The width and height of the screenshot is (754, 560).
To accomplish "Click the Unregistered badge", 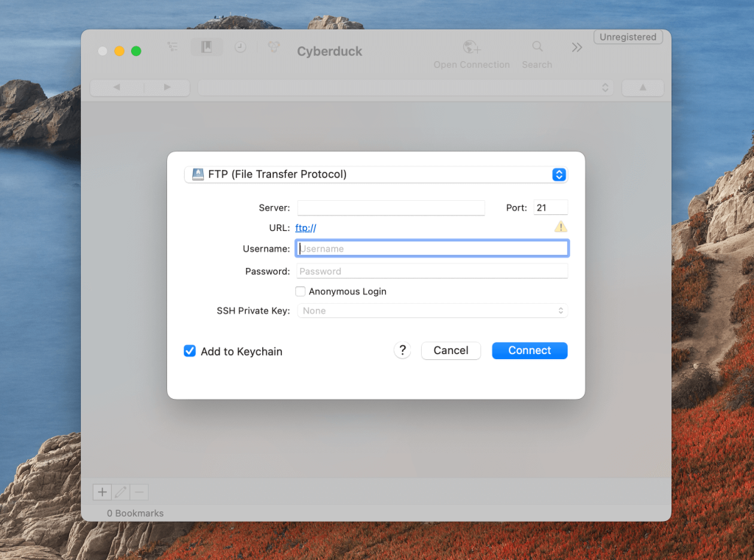I will point(627,38).
